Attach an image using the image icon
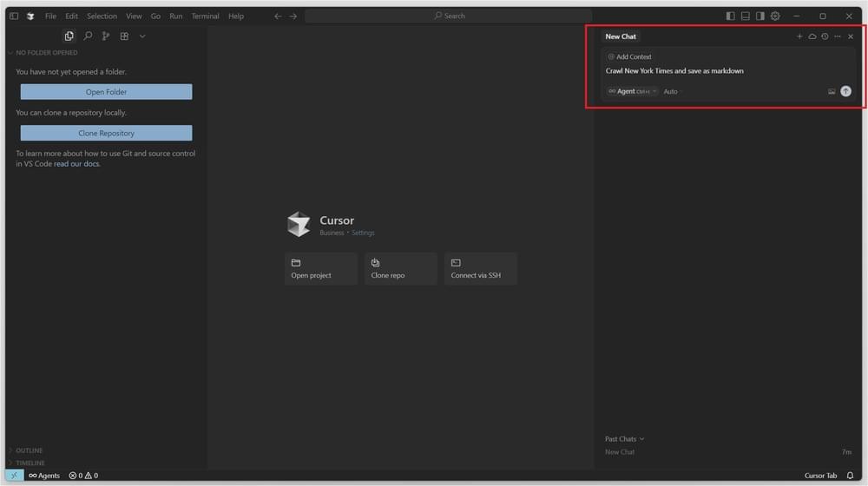This screenshot has height=486, width=868. [832, 91]
